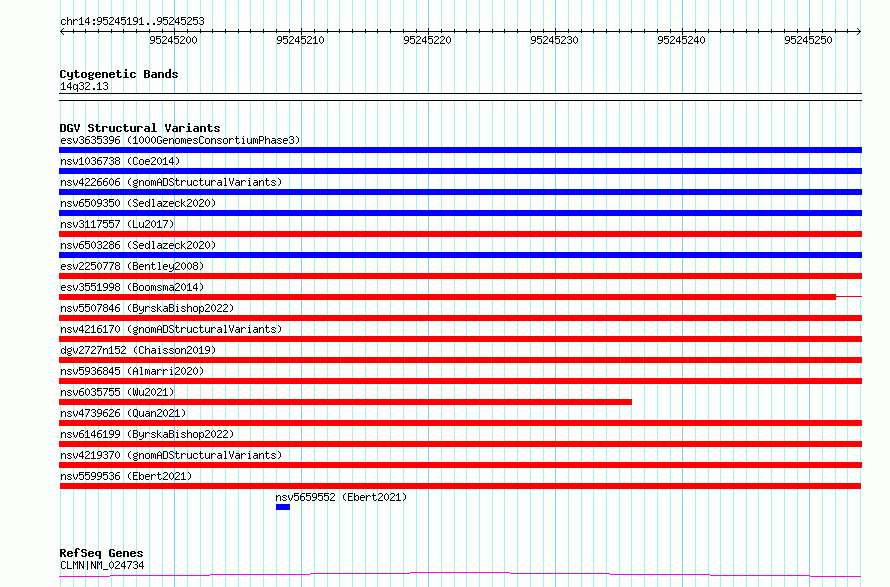Select the shorter red bar under nsv6035755
This screenshot has width=890, height=587.
point(346,402)
